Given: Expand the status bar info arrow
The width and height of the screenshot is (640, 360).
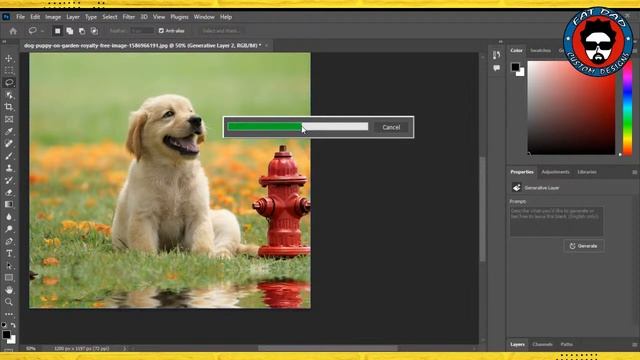Looking at the screenshot, I should (124, 349).
